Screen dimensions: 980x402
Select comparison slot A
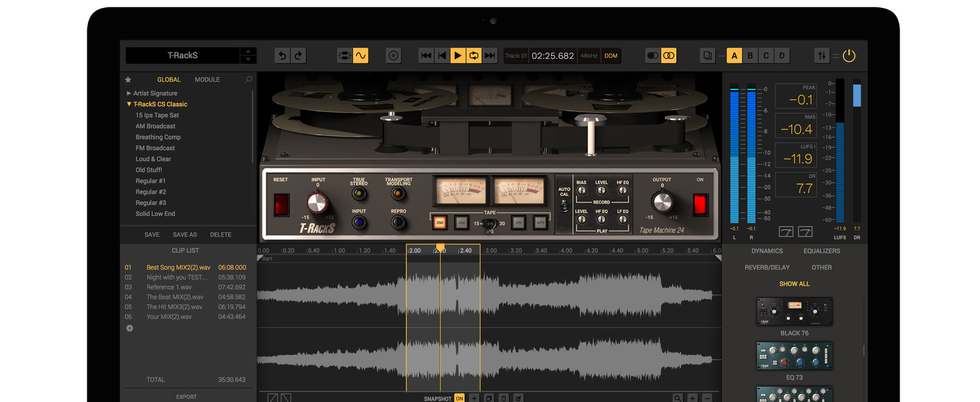(734, 56)
